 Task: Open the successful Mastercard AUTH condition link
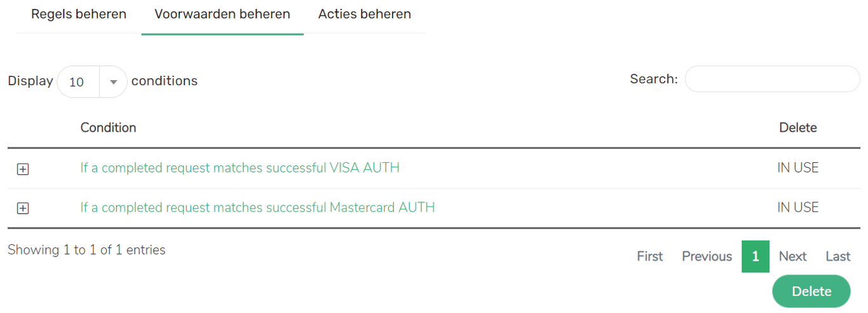(257, 207)
